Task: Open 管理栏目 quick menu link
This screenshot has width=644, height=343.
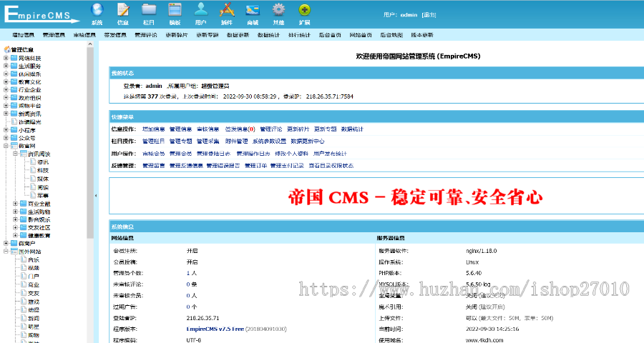Action: tap(153, 141)
